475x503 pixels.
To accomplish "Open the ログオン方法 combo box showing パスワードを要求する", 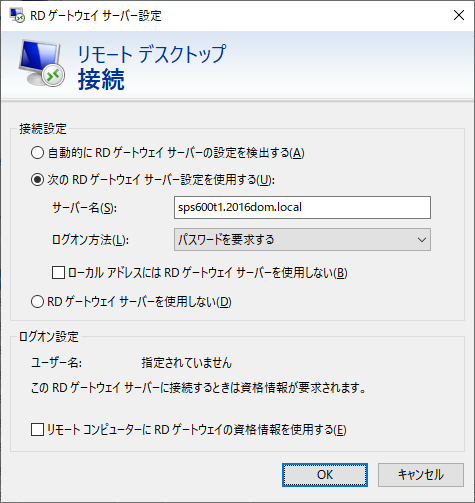I will [x=302, y=239].
